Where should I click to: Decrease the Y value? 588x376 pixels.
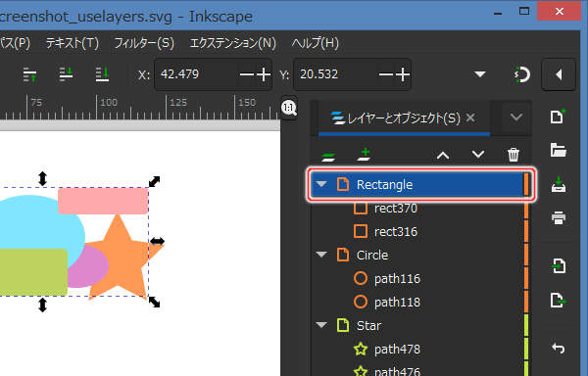point(385,74)
